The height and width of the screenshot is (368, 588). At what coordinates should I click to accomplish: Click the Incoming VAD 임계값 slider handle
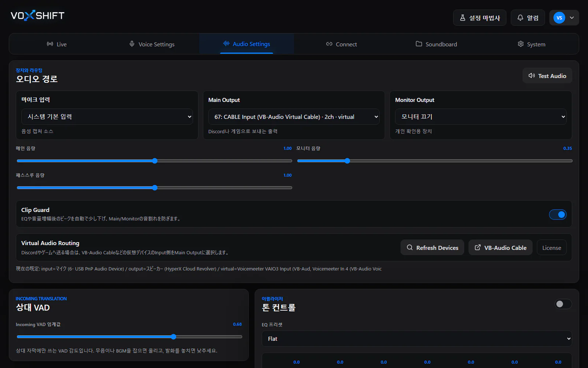point(173,337)
